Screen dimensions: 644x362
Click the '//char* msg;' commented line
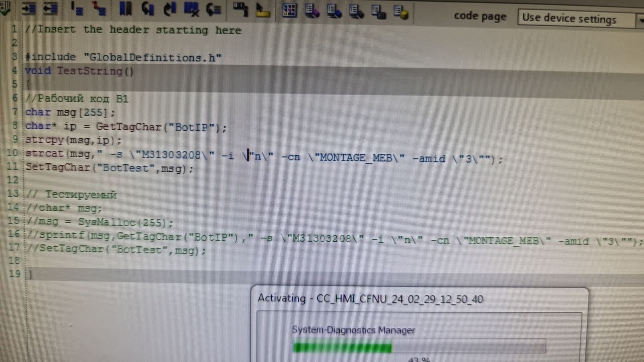tap(64, 208)
